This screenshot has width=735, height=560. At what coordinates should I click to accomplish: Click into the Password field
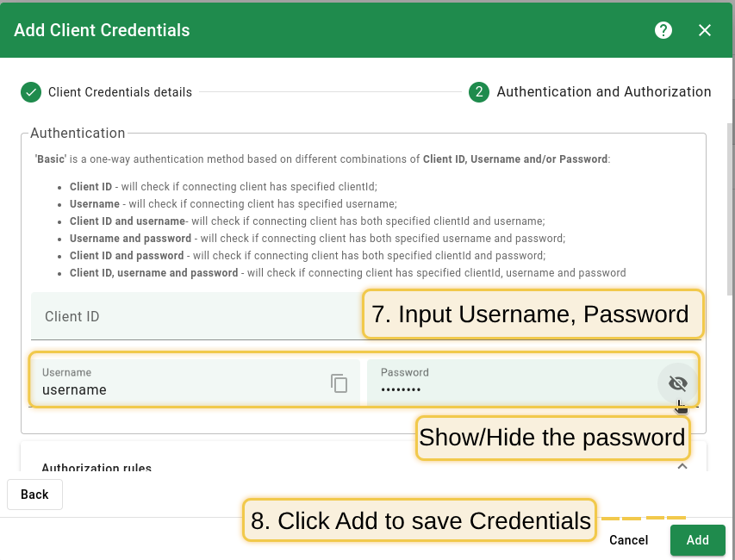coord(508,389)
